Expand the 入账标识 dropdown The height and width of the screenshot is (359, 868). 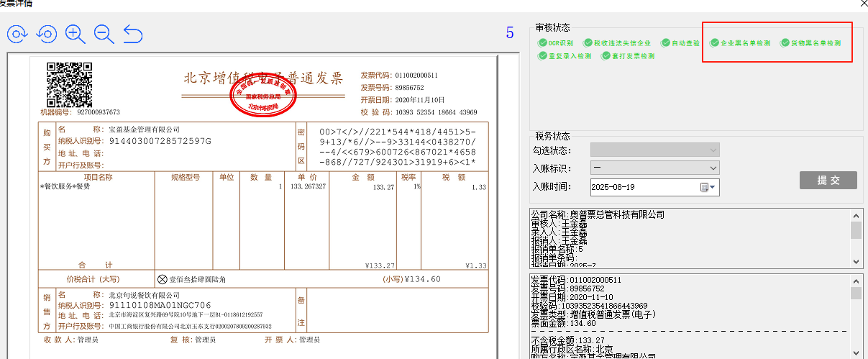pyautogui.click(x=713, y=168)
